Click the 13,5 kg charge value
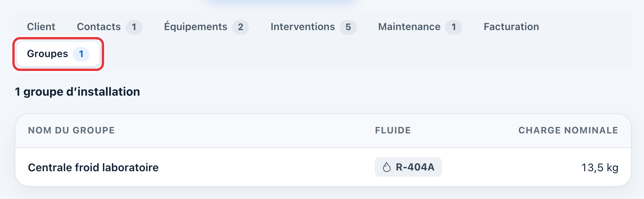 click(600, 167)
